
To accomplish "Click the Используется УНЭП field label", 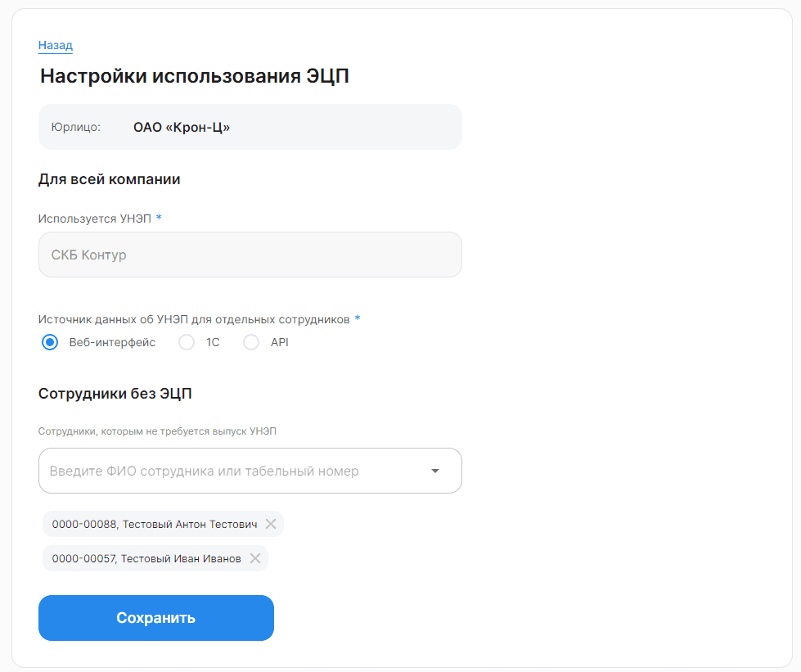I will 95,219.
